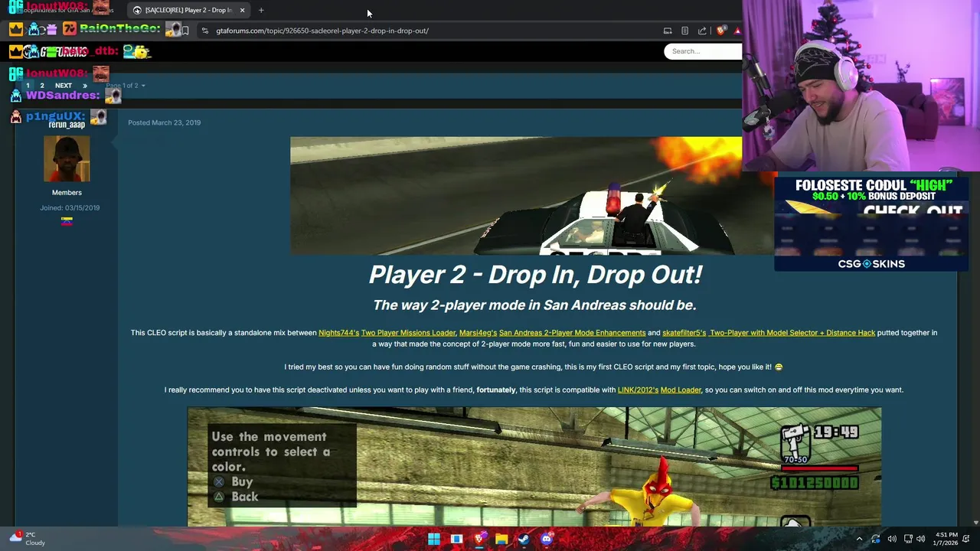Focus the gtaforums.com address bar URL

click(322, 31)
